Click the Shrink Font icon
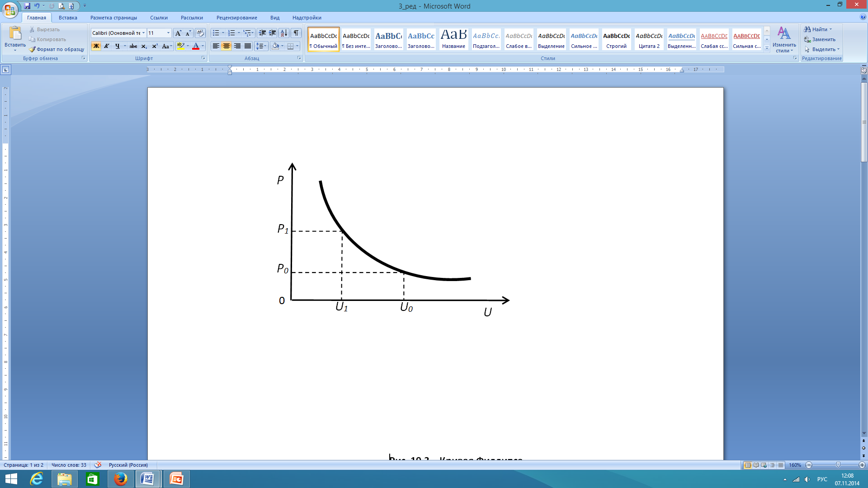 [188, 33]
